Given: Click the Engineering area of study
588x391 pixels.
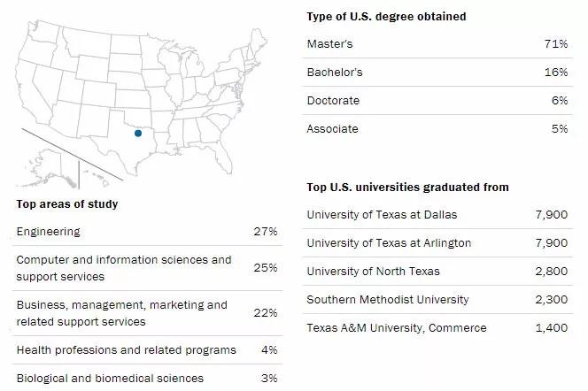Looking at the screenshot, I should 61,232.
